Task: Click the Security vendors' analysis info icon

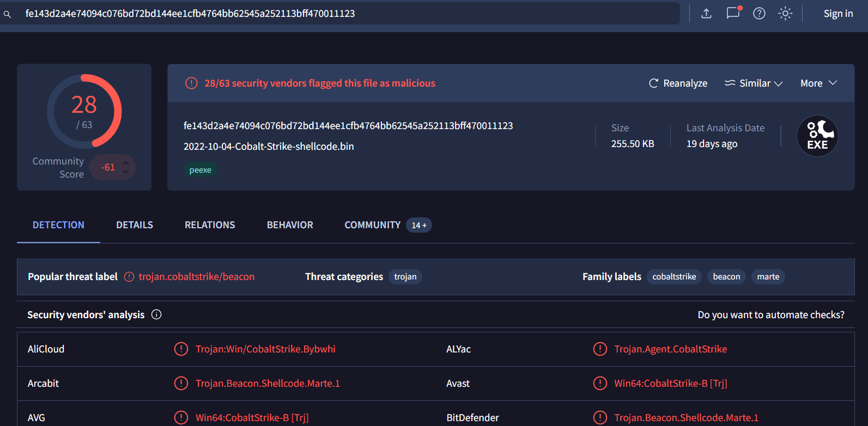Action: coord(156,314)
